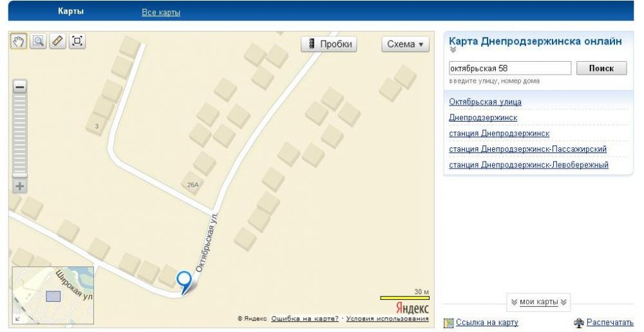Zoom out with the minus button
Screen dimensions: 644x332
pyautogui.click(x=20, y=87)
